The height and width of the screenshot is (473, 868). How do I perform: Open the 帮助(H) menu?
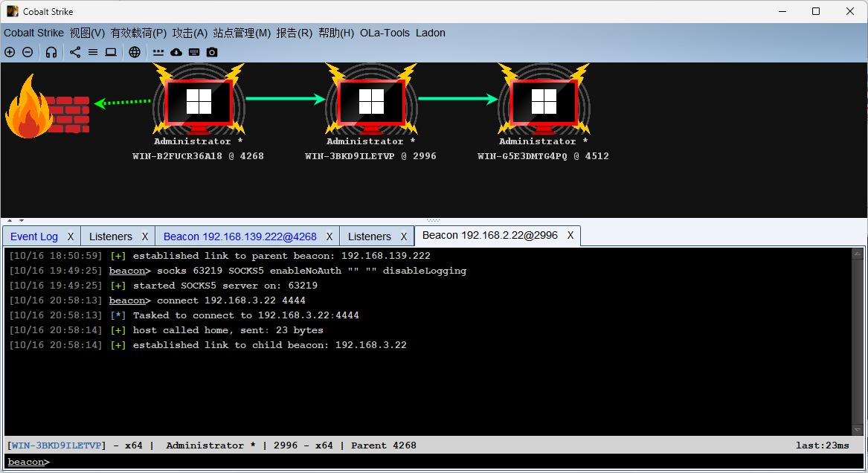[x=336, y=33]
